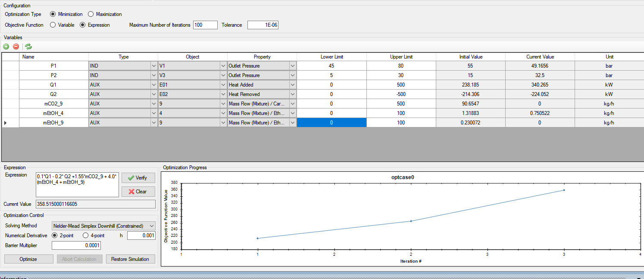The height and width of the screenshot is (279, 644).
Task: Edit the Barrier Multiplier value
Action: (x=76, y=245)
